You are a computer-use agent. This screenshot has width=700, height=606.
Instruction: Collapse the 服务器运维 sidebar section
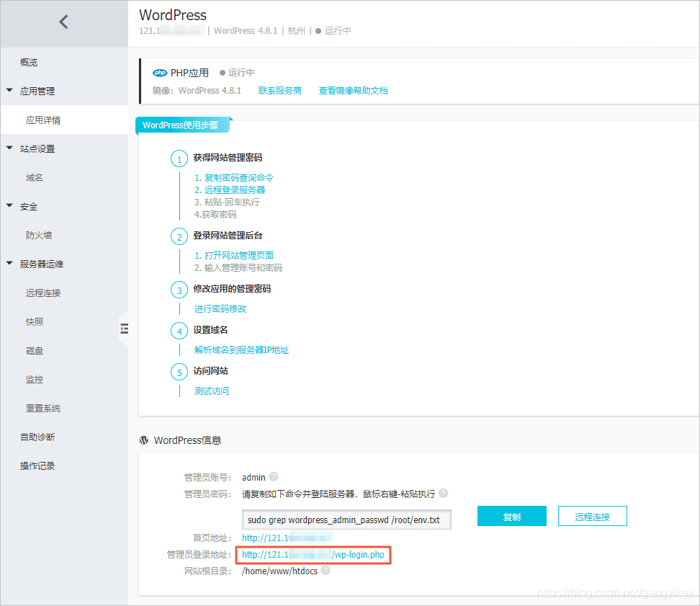click(9, 263)
